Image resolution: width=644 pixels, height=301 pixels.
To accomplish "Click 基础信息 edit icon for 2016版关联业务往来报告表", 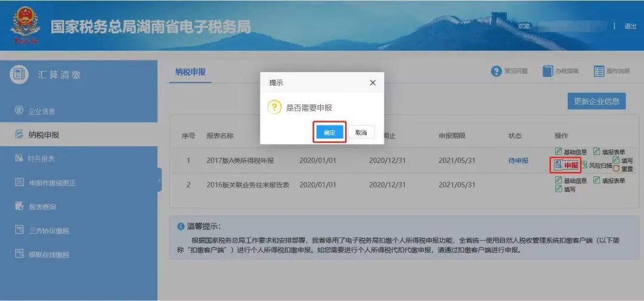I will point(558,180).
